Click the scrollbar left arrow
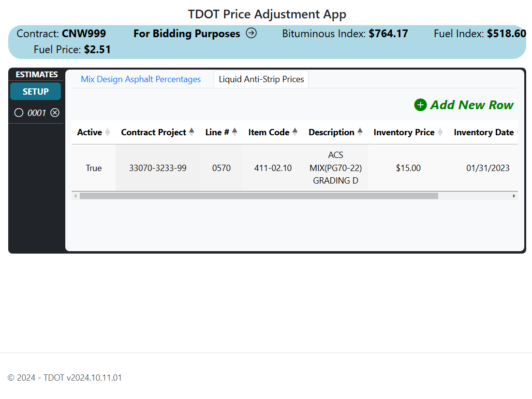The image size is (532, 399). pos(75,196)
